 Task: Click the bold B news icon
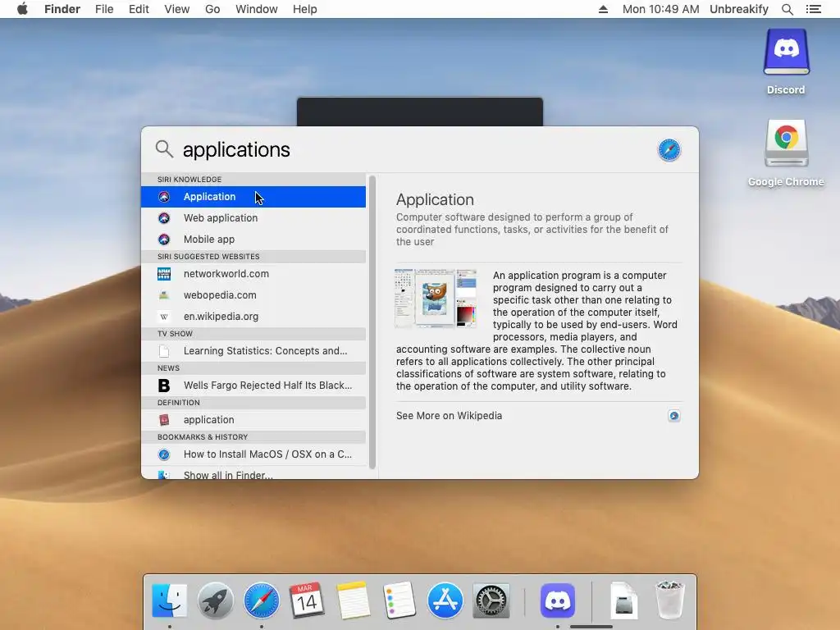(164, 386)
